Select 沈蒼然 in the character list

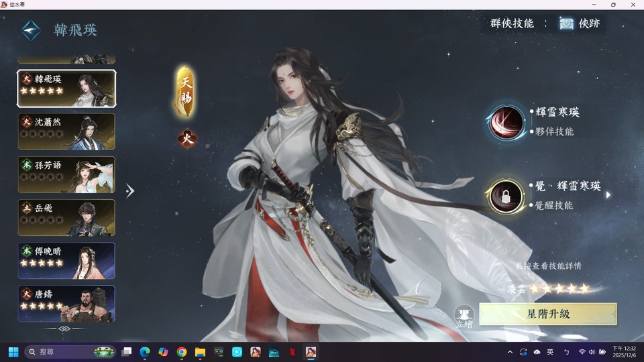tap(66, 131)
